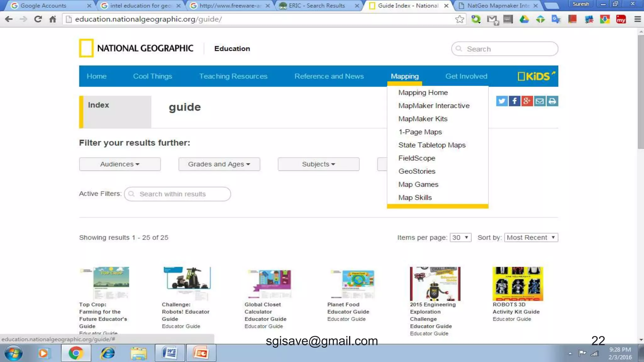Click the Google Plus share icon

pyautogui.click(x=527, y=101)
